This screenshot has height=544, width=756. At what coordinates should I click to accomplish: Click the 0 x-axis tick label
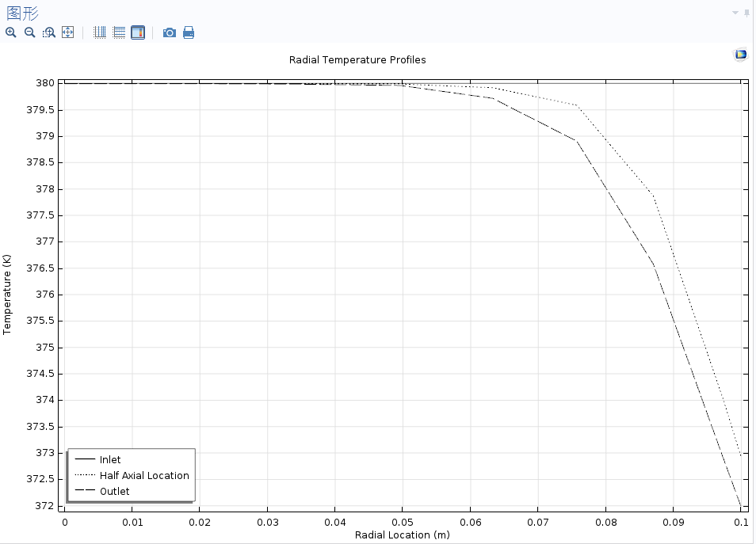coord(65,523)
